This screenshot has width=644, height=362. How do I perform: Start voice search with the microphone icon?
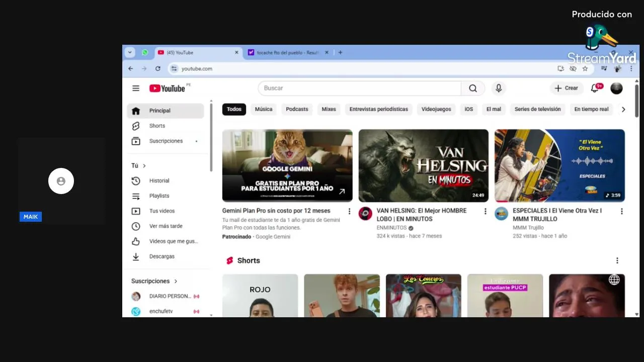pyautogui.click(x=499, y=88)
